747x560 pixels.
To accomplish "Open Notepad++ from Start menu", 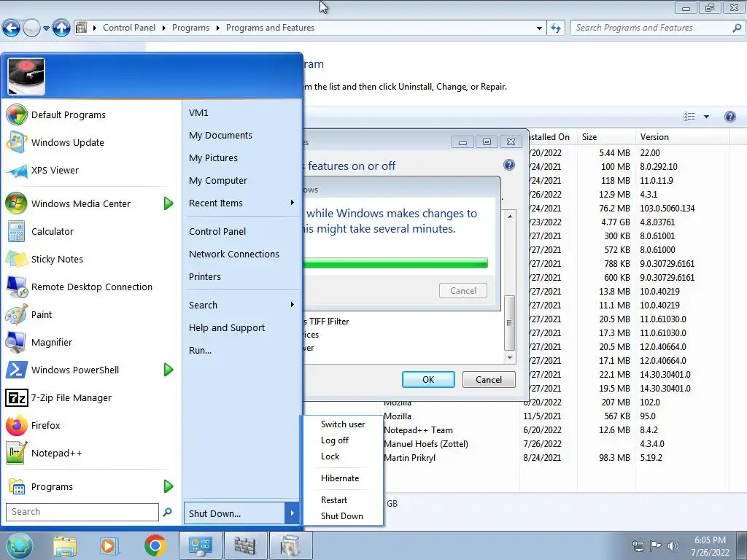I will point(56,453).
